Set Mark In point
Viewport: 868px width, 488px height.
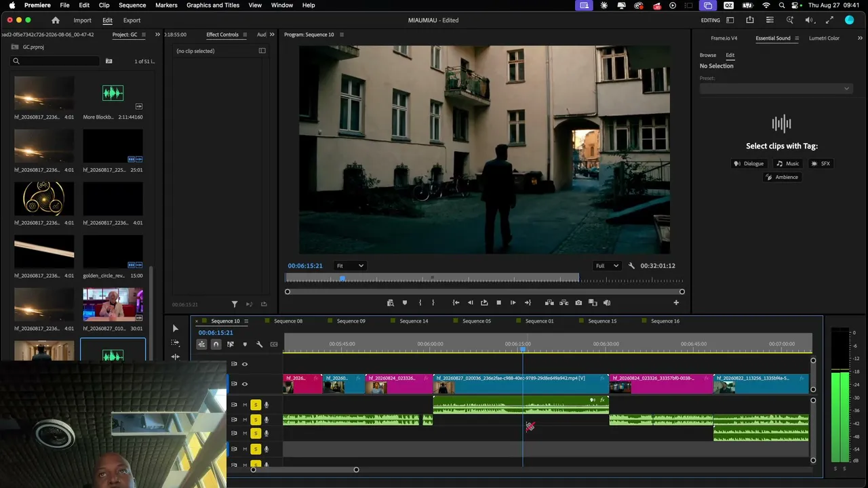click(420, 303)
